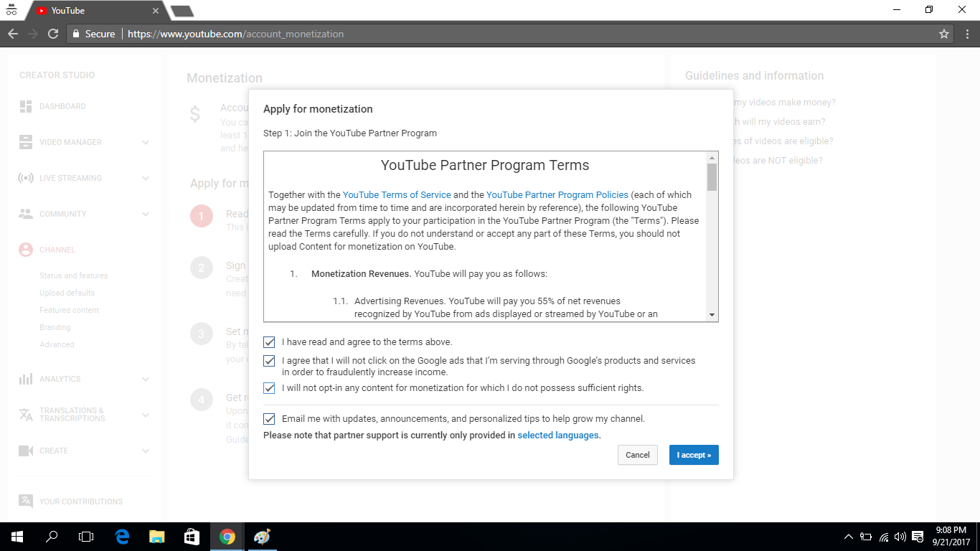Expand the Live Streaming section chevron
980x551 pixels.
(146, 178)
